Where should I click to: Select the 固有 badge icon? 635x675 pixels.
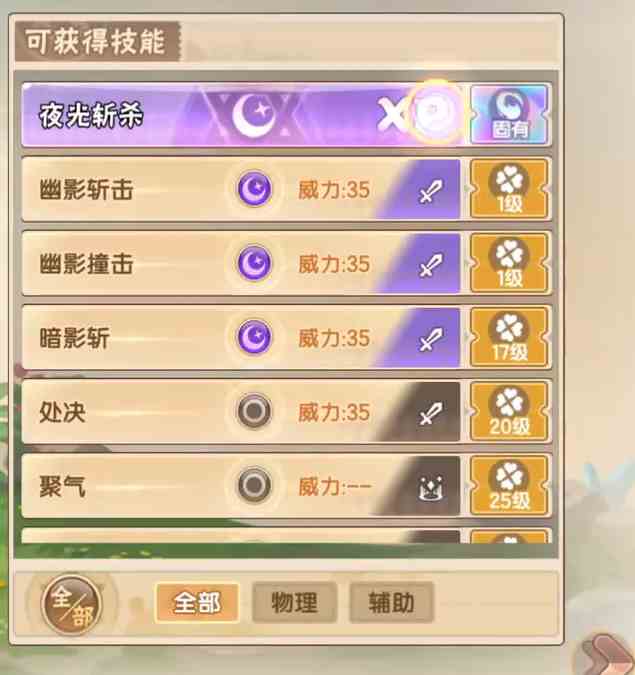coord(510,114)
